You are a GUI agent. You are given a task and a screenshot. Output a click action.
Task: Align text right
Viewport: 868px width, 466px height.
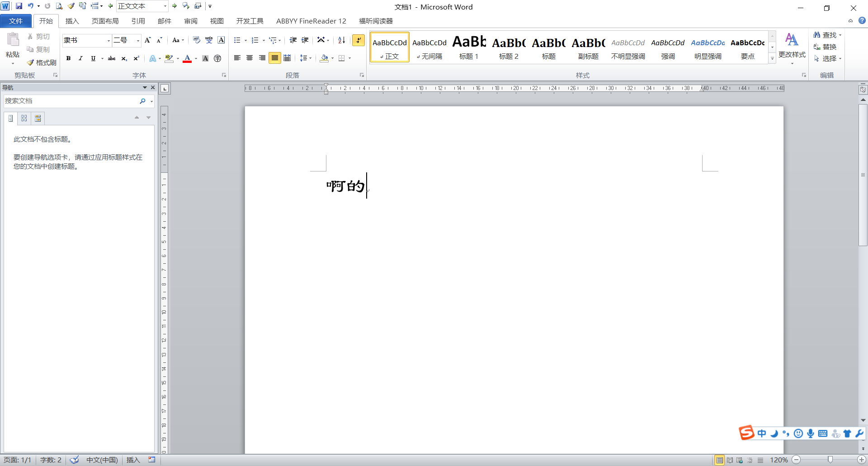click(x=262, y=58)
